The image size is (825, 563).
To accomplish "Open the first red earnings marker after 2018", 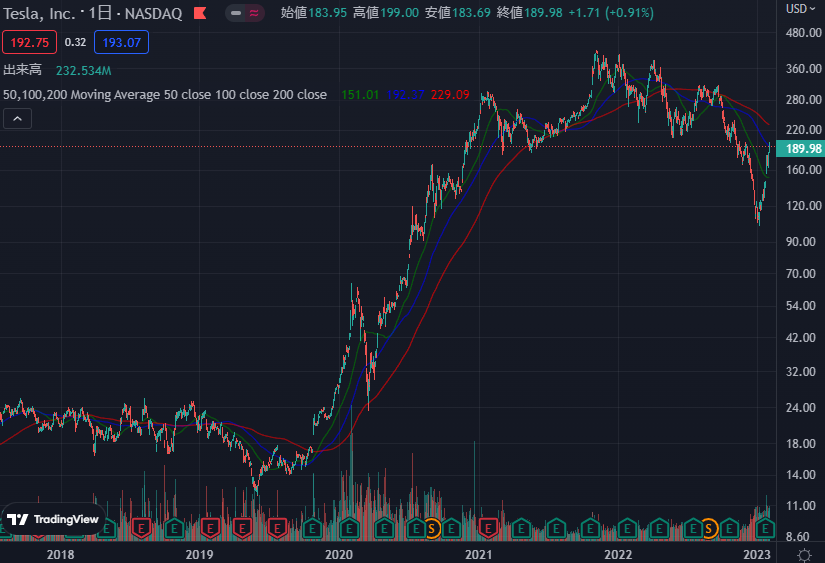I will [141, 528].
